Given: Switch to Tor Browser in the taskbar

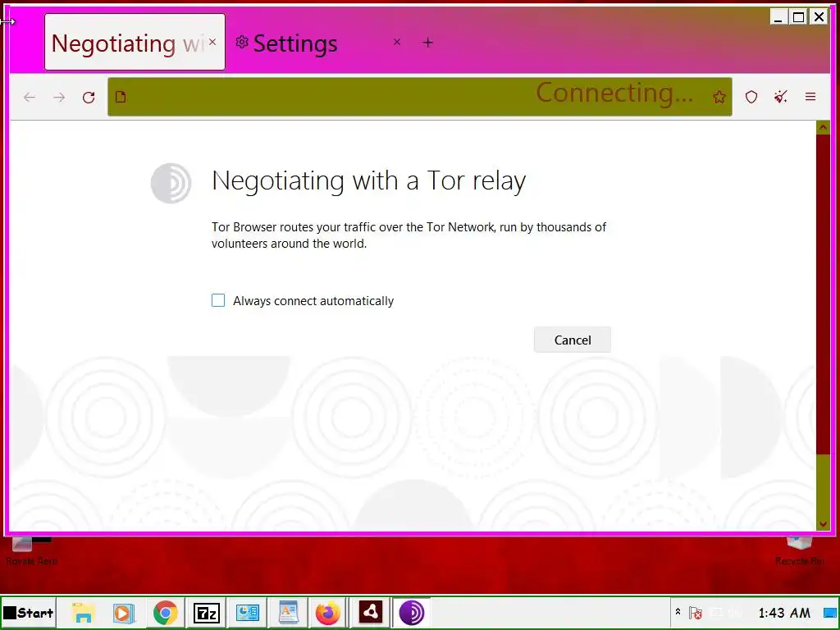Looking at the screenshot, I should [x=412, y=613].
